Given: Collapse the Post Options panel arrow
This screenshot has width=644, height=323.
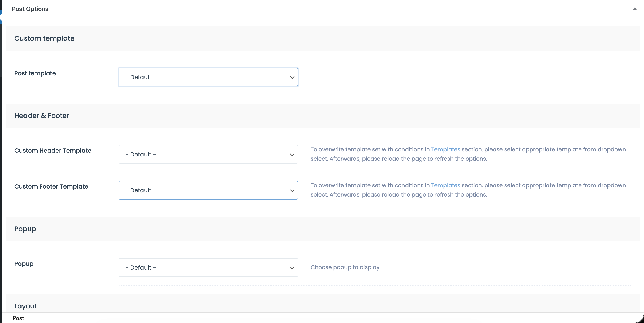Looking at the screenshot, I should click(x=634, y=9).
